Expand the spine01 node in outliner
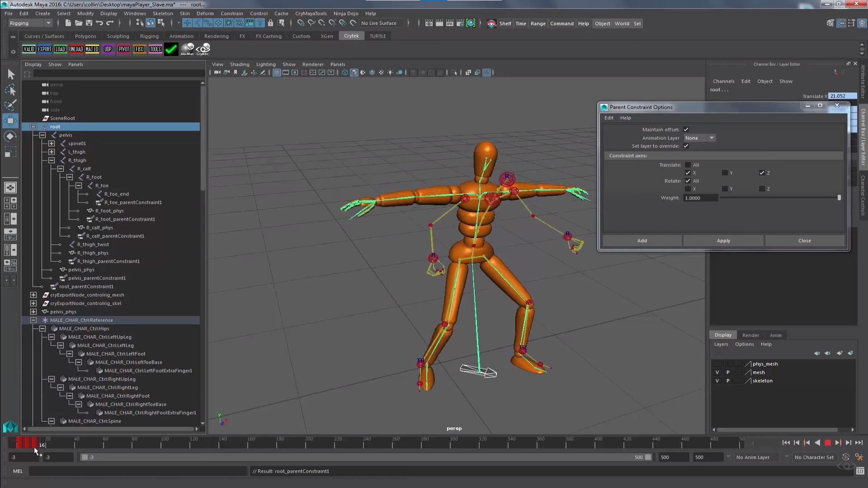 [52, 144]
